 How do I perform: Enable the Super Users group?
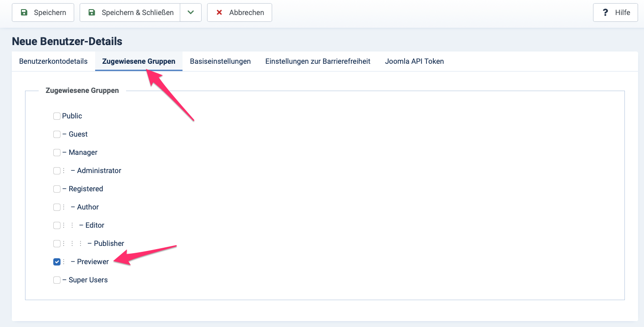point(56,280)
